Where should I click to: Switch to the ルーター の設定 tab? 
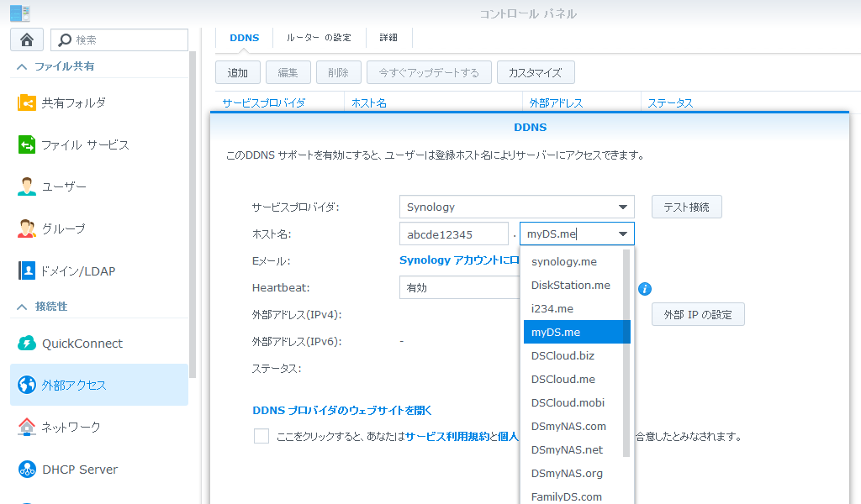coord(319,38)
